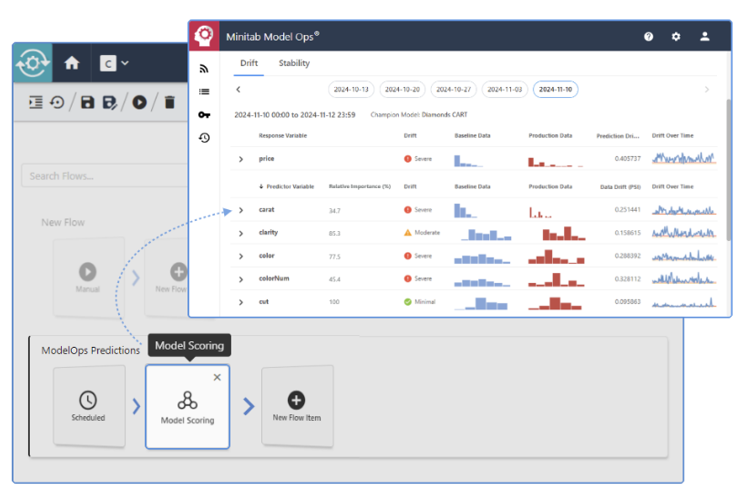
Task: Open the C workspace dropdown
Action: pyautogui.click(x=114, y=63)
